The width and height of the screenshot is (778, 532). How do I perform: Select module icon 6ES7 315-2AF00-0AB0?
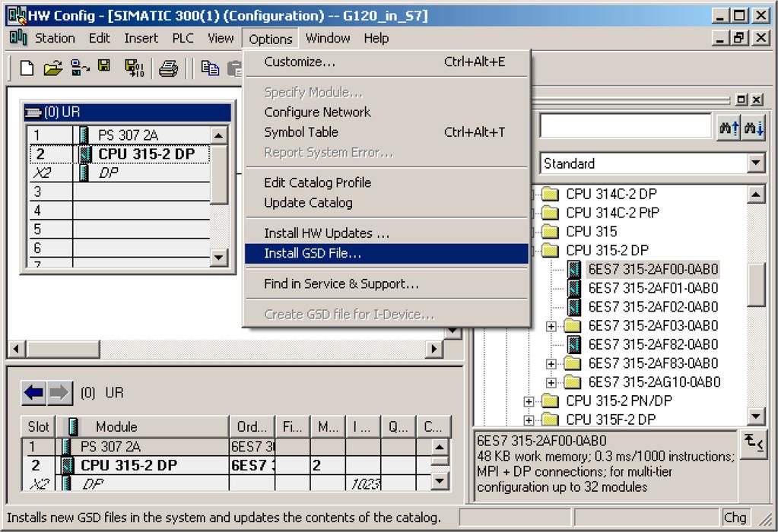pos(573,269)
